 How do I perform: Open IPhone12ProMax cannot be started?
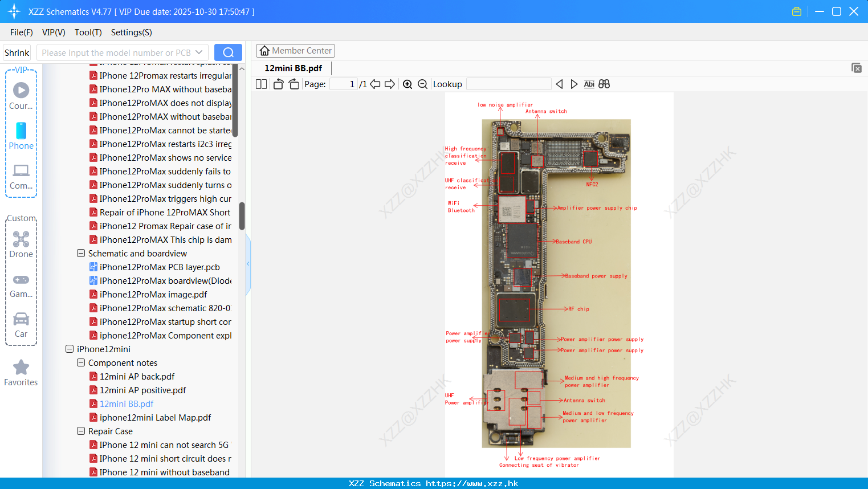[165, 130]
